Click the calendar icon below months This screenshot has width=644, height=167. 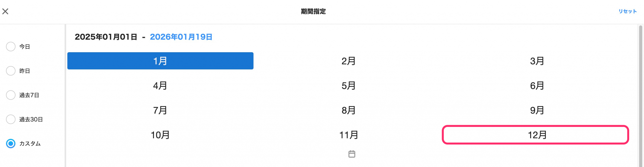point(352,154)
